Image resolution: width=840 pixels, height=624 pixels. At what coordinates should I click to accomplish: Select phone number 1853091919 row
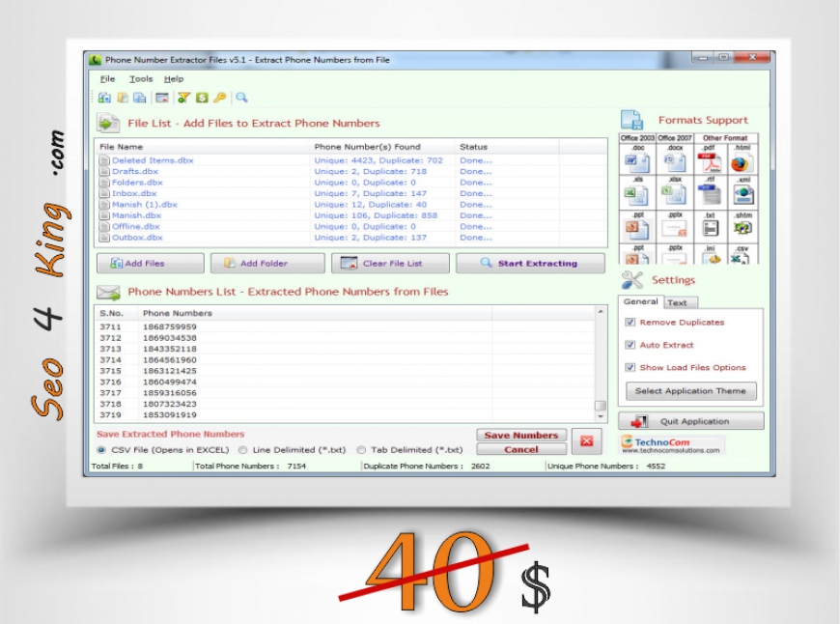345,415
